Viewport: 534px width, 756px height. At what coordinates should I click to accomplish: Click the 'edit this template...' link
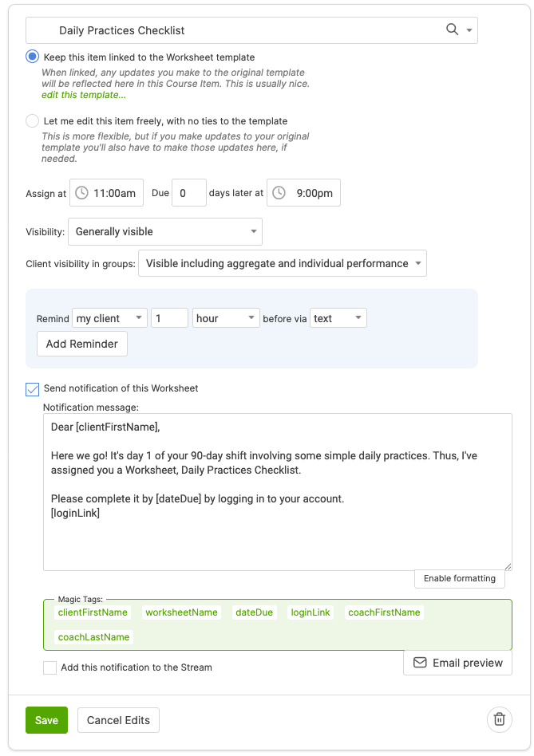click(x=84, y=96)
